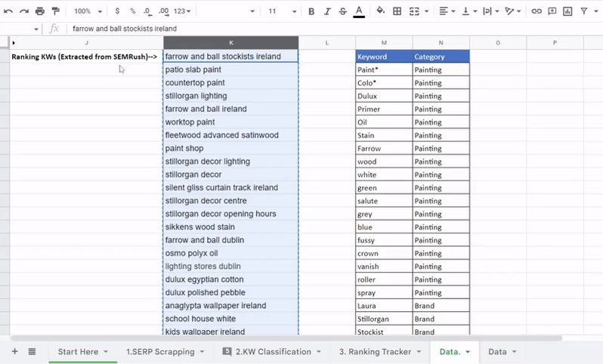The height and width of the screenshot is (364, 603).
Task: Open the Text wrapping dropdown
Action: pyautogui.click(x=491, y=11)
